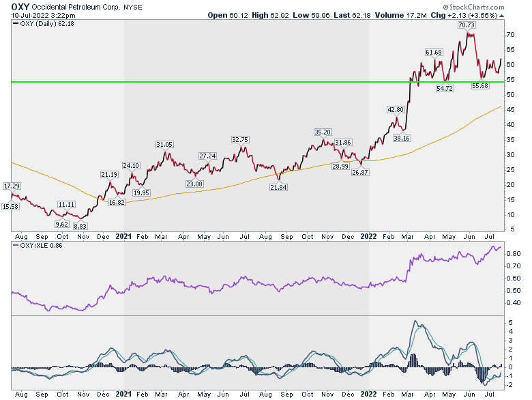This screenshot has width=532, height=400.
Task: Click the 11.11 price label
Action: 66,204
